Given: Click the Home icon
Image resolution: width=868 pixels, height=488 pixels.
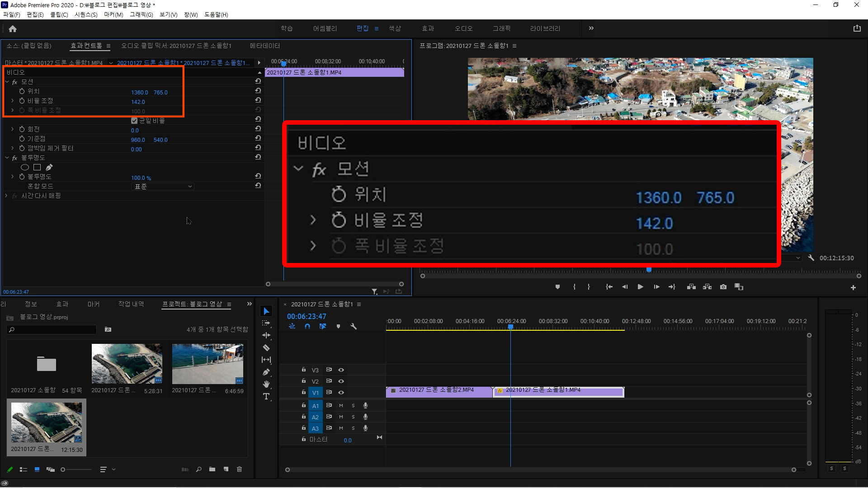Looking at the screenshot, I should click(x=13, y=29).
